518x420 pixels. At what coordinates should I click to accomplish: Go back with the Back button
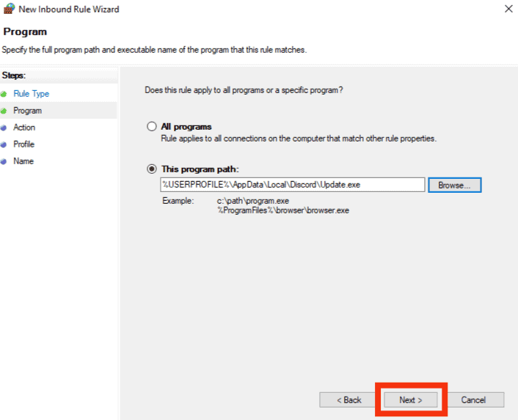pos(349,400)
